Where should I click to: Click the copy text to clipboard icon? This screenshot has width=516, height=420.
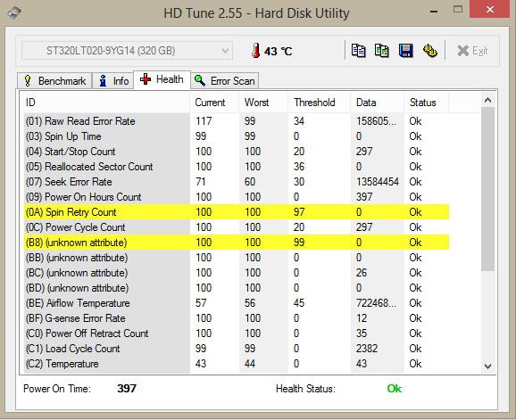(358, 51)
